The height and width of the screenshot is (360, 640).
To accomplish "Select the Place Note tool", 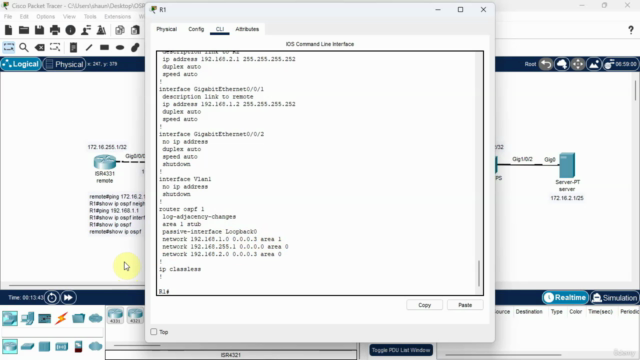I will point(73,47).
